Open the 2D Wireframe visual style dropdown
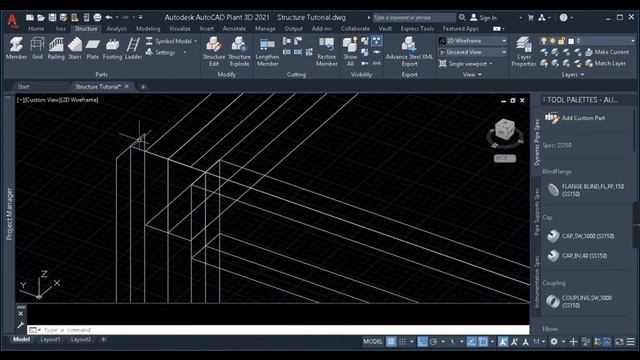Image resolution: width=640 pixels, height=360 pixels. coord(473,41)
